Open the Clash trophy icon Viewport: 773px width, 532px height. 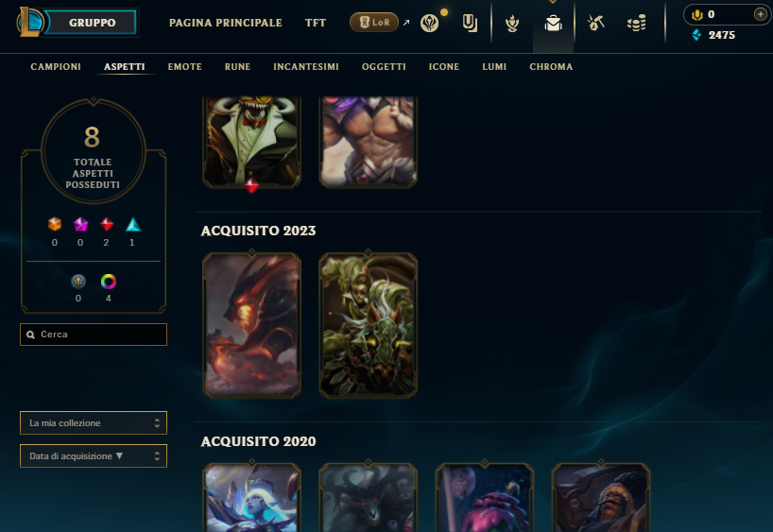click(512, 23)
